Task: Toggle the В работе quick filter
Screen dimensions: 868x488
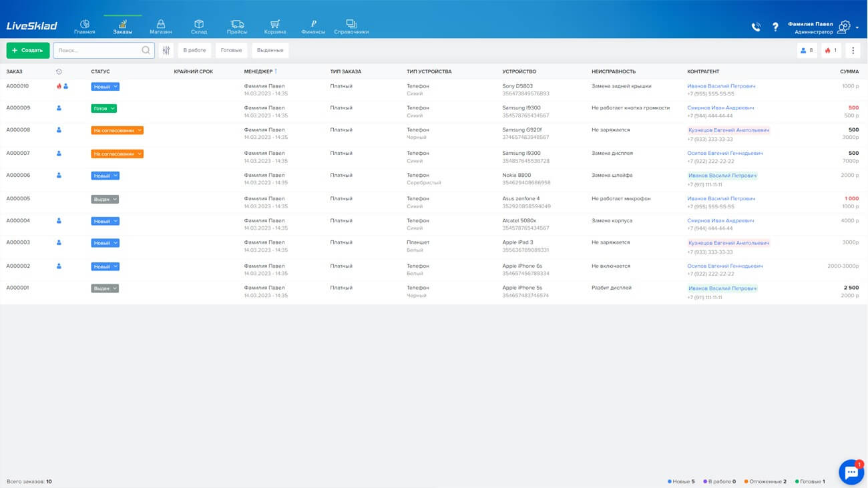Action: [x=194, y=50]
